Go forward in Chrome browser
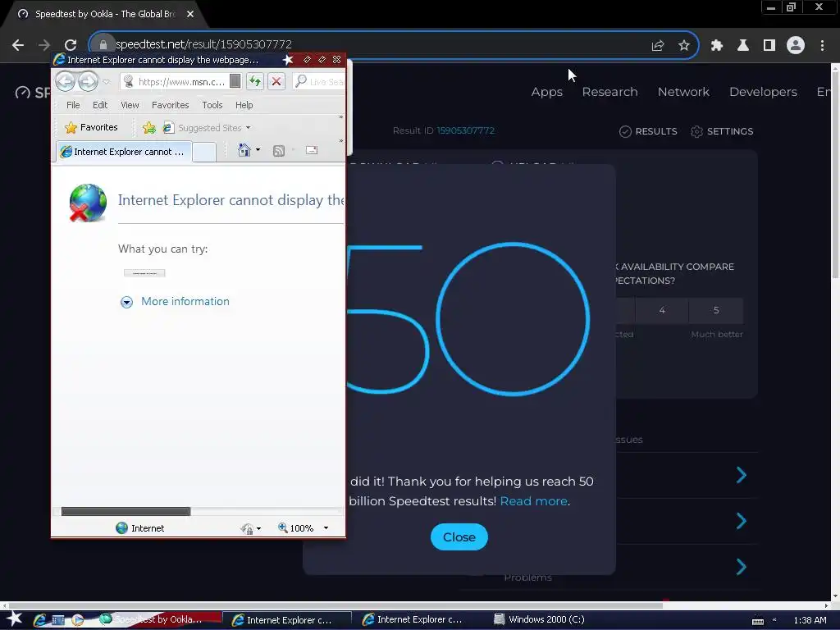The image size is (840, 630). (44, 45)
